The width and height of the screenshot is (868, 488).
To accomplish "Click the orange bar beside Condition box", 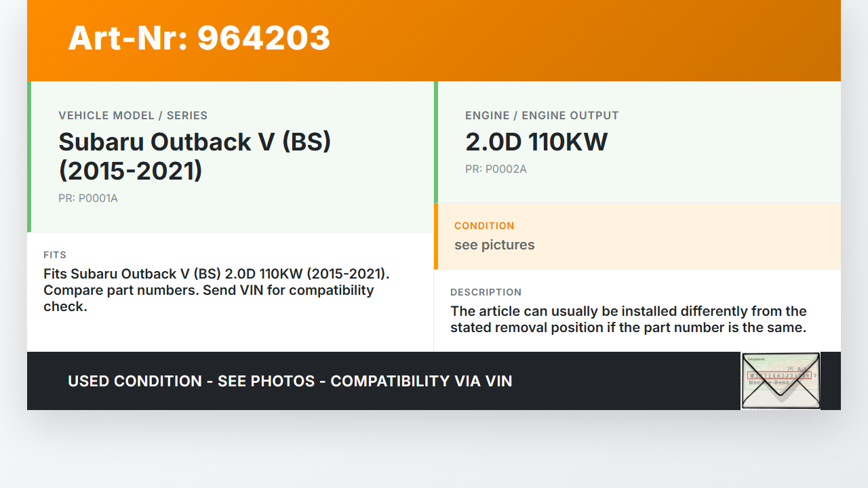I will coord(436,236).
